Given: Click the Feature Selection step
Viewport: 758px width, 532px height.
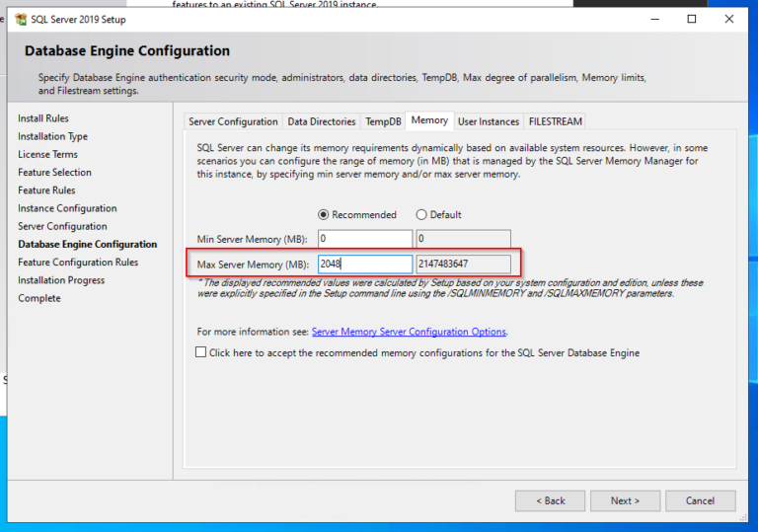Looking at the screenshot, I should 54,172.
